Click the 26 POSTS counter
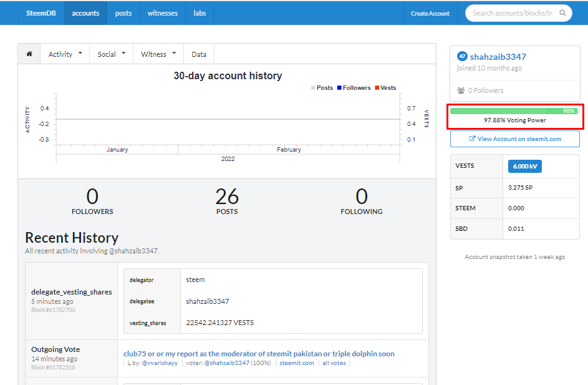Viewport: 588px width, 385px height. tap(227, 202)
